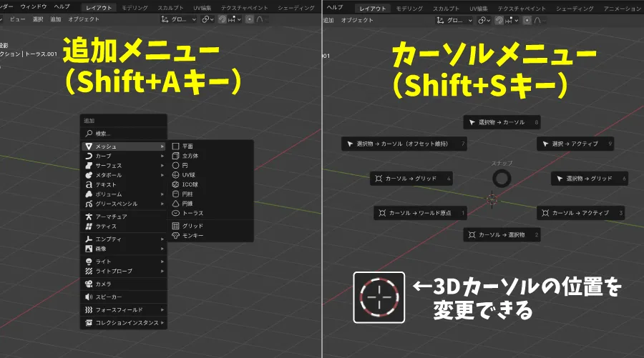Expand the フォースフィールド submenu

124,309
